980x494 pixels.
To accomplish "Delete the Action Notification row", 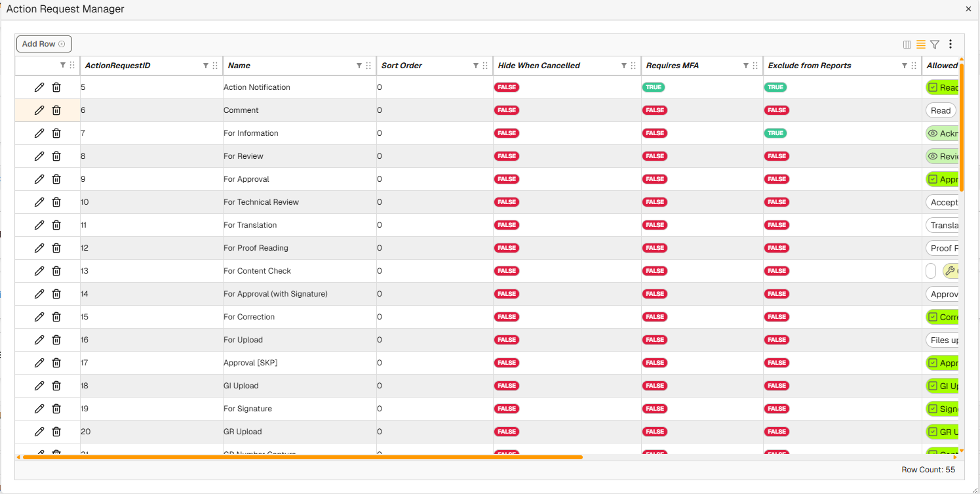I will [x=56, y=87].
